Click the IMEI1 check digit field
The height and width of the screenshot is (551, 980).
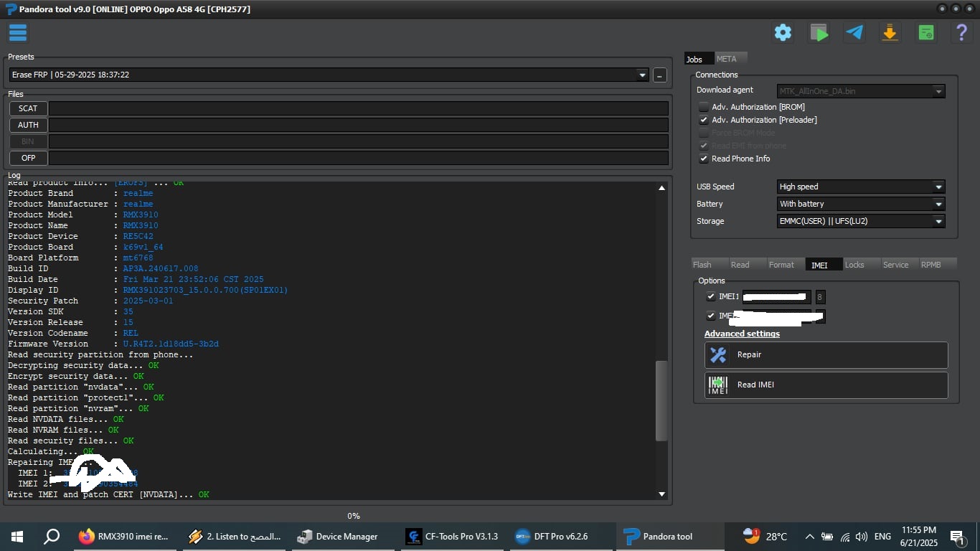pos(820,296)
